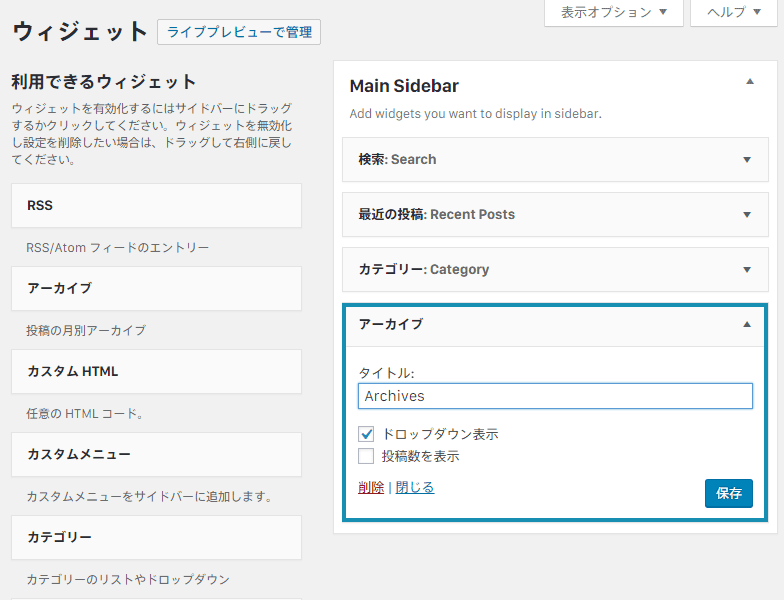Click the 閉じる link

coord(415,488)
